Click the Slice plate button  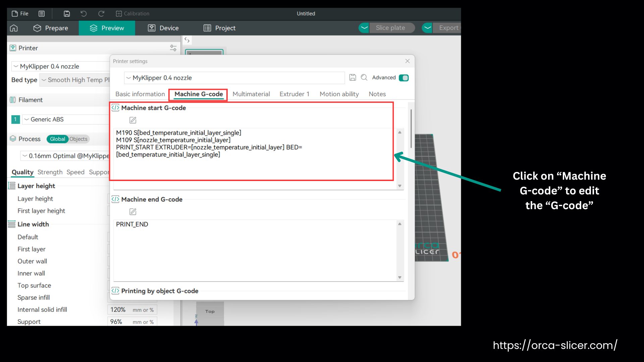[392, 28]
